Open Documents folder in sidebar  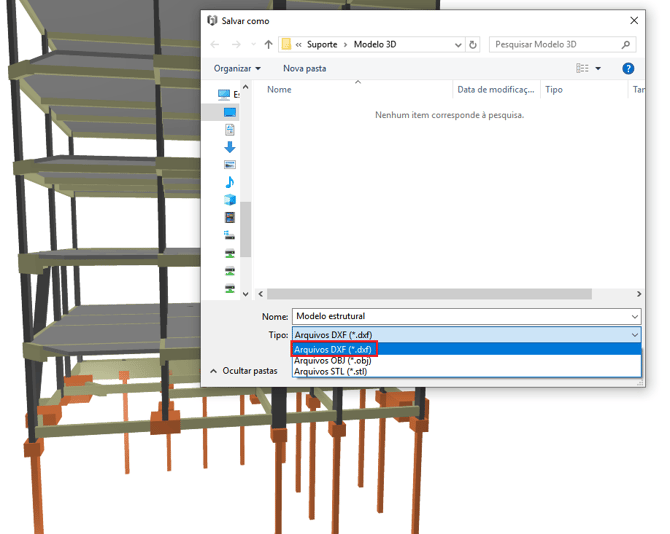tap(230, 130)
